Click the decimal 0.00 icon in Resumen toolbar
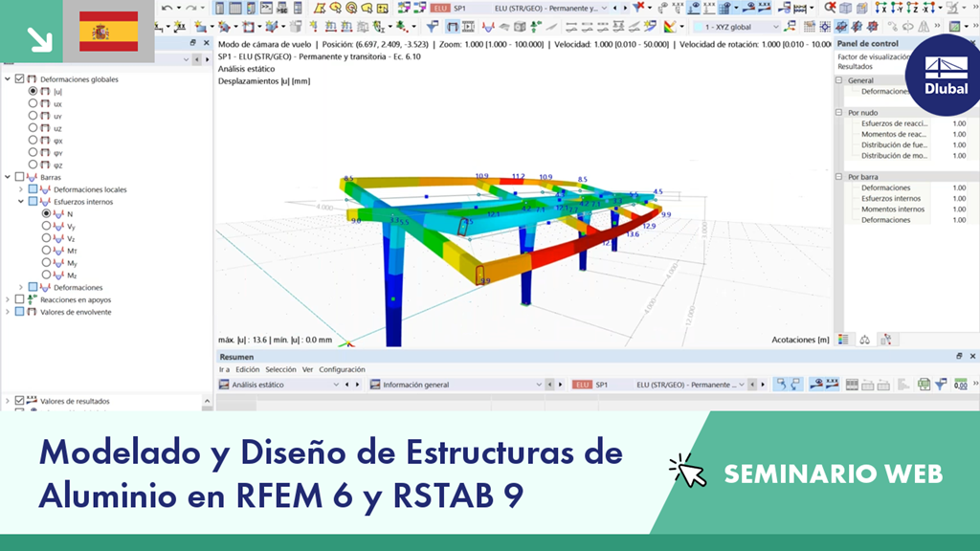The height and width of the screenshot is (551, 980). (x=961, y=385)
